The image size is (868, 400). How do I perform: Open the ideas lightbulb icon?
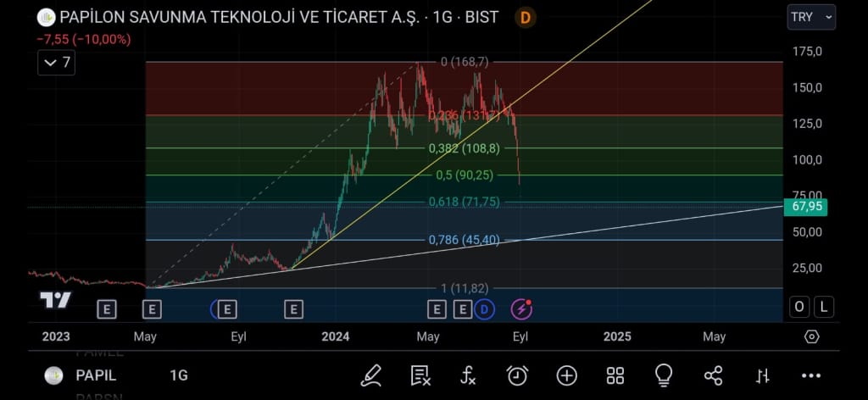(x=663, y=375)
